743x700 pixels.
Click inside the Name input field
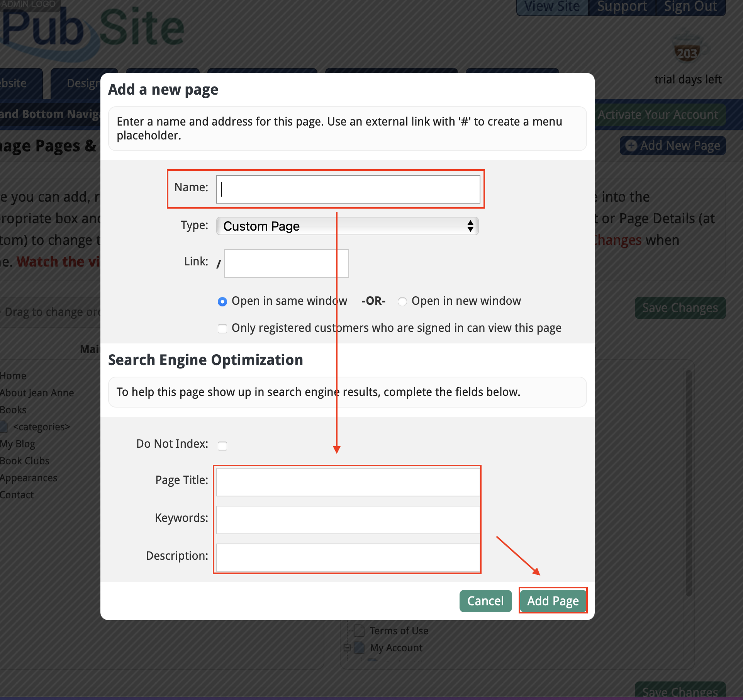pos(348,189)
